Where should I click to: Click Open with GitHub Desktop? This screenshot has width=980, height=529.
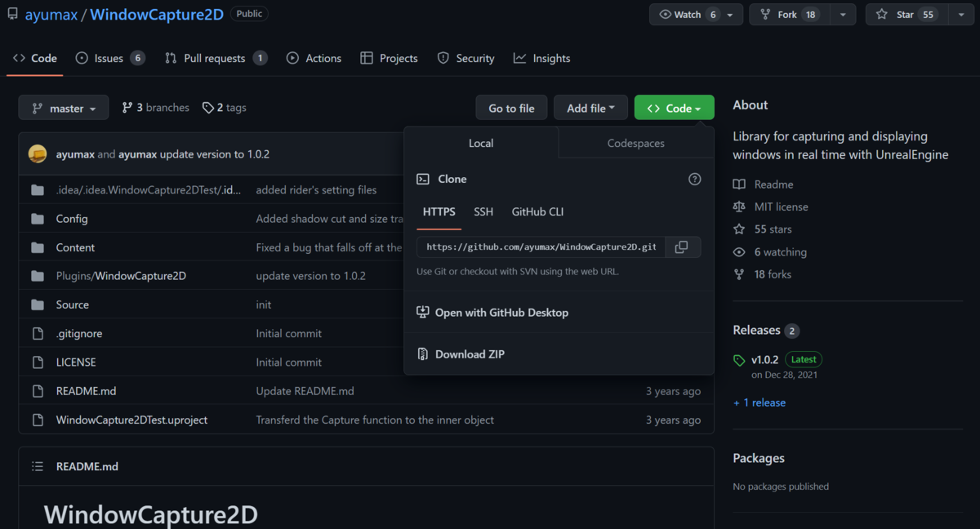[492, 312]
